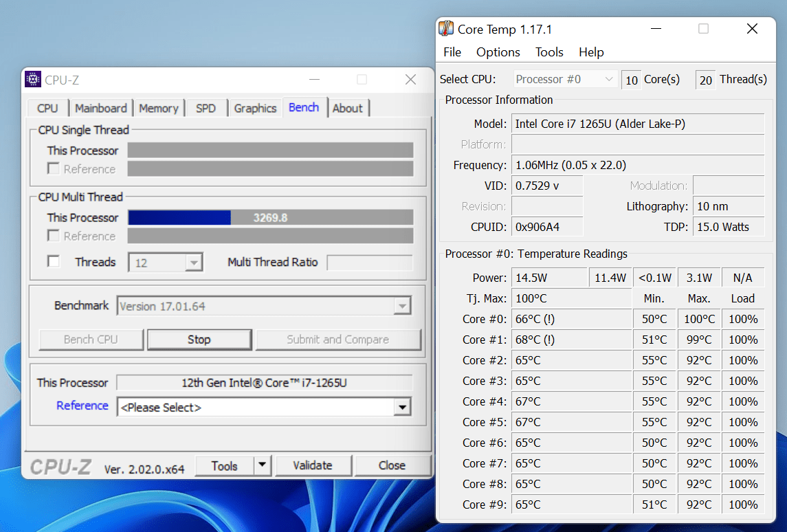This screenshot has width=787, height=532.
Task: Click the CPUID value 0x906A4
Action: (547, 227)
